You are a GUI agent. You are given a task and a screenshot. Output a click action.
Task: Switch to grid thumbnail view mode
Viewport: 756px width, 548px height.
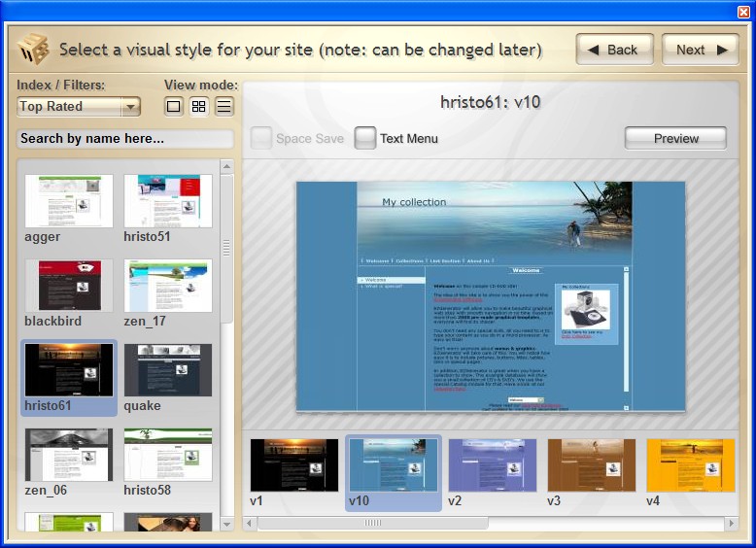coord(199,107)
